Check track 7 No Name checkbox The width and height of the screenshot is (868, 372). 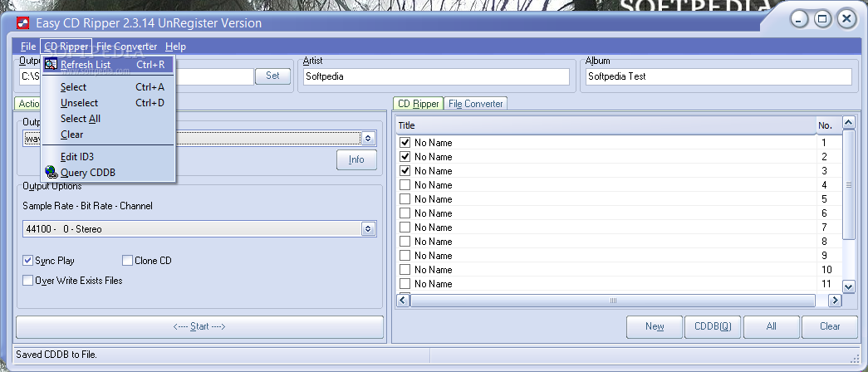click(x=405, y=227)
